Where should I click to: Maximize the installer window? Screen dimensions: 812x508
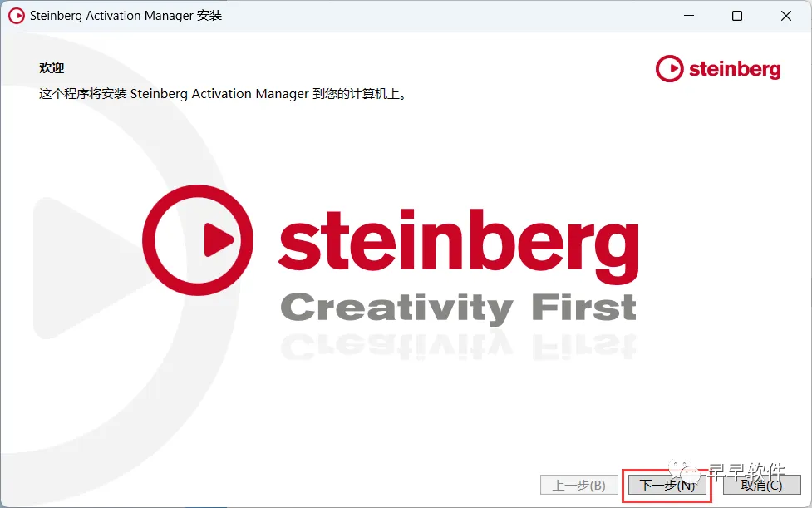click(737, 16)
